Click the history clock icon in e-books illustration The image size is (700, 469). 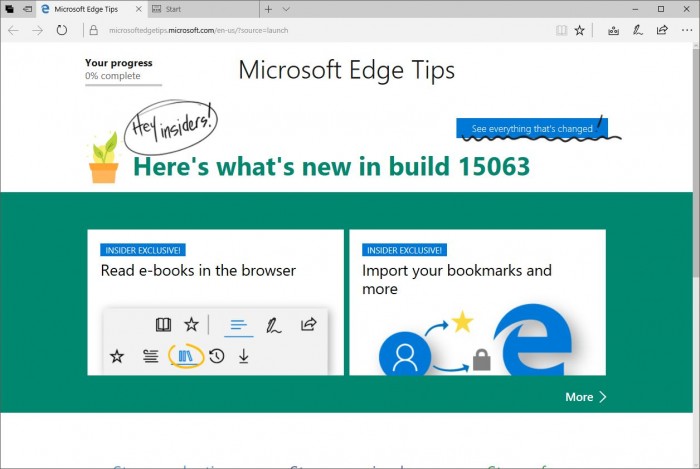pyautogui.click(x=217, y=356)
